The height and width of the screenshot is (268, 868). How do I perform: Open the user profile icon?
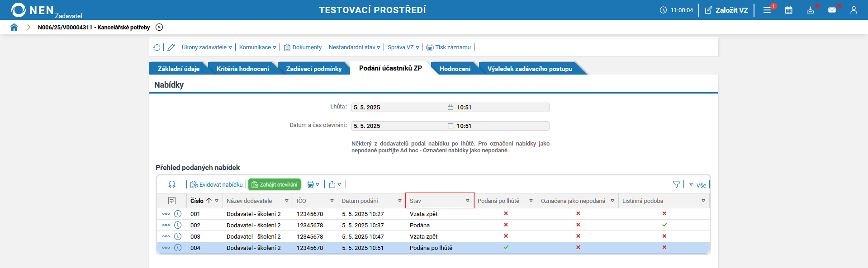854,10
